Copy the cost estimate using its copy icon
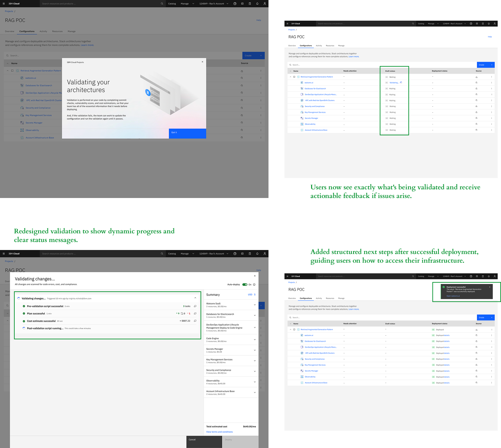Image resolution: width=501 pixels, height=448 pixels. (x=195, y=321)
